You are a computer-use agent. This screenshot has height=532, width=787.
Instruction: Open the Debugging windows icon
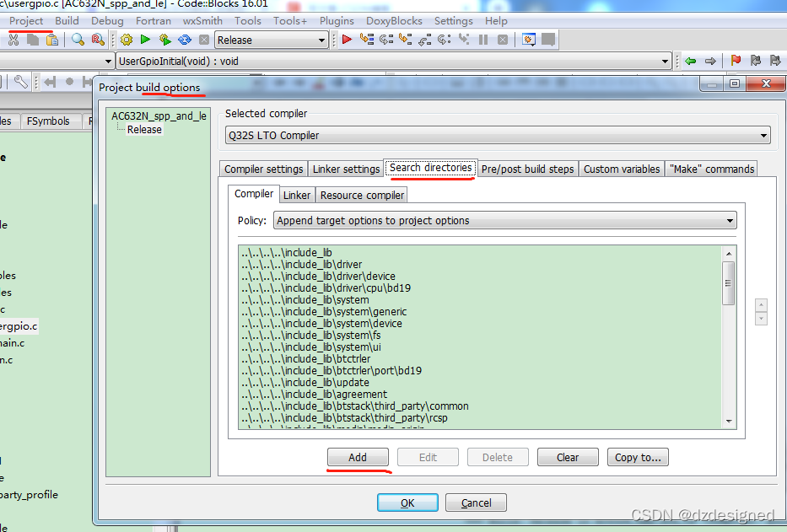click(x=529, y=40)
